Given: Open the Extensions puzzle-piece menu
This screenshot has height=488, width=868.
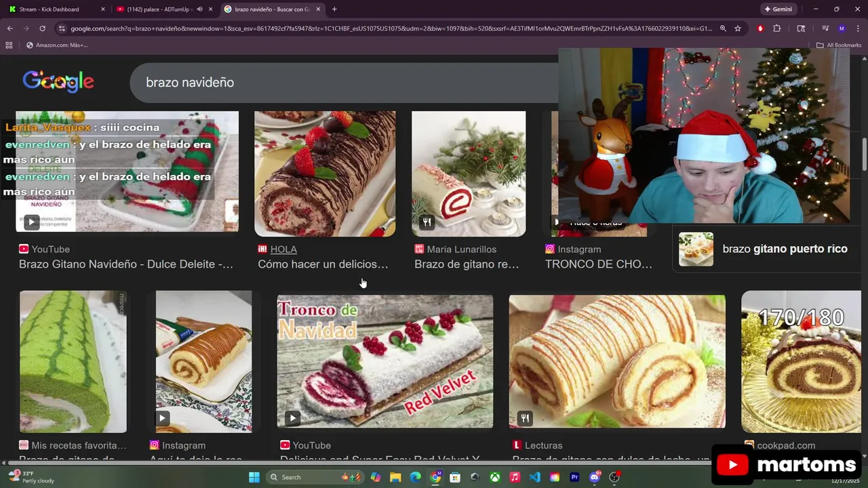Looking at the screenshot, I should 777,28.
